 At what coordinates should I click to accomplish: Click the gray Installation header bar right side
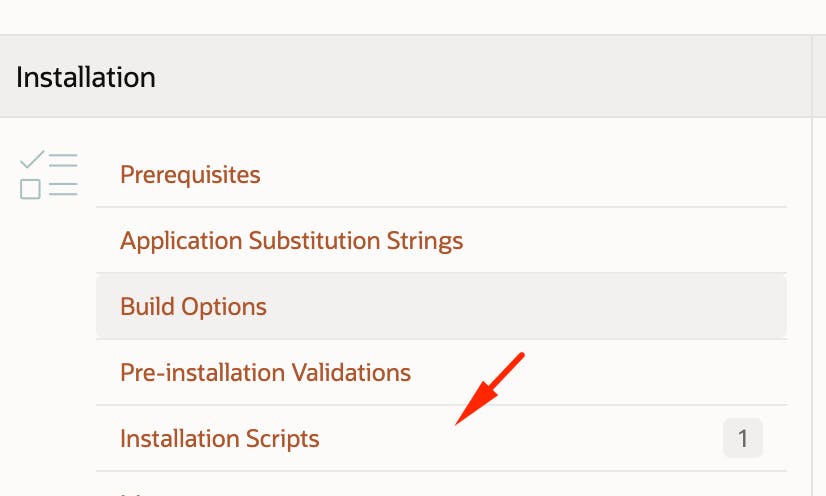point(632,76)
